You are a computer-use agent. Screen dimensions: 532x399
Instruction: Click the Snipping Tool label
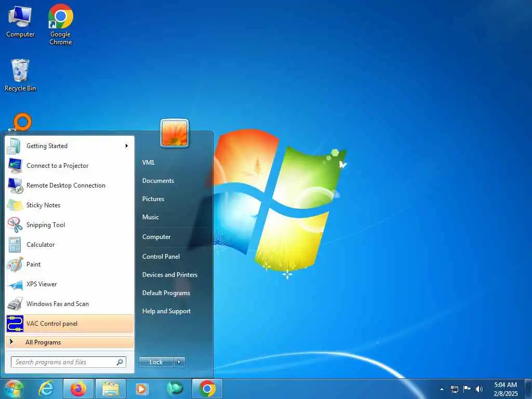click(x=46, y=225)
